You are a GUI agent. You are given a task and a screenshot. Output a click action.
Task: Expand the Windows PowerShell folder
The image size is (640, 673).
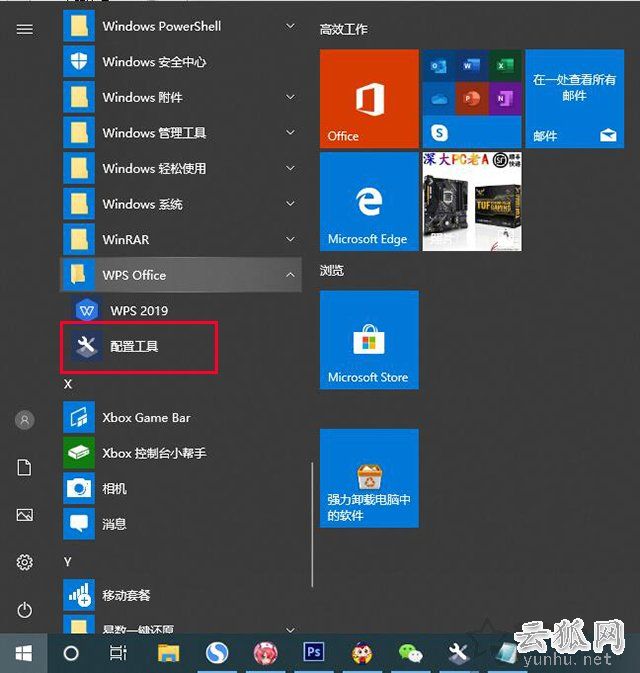[181, 26]
